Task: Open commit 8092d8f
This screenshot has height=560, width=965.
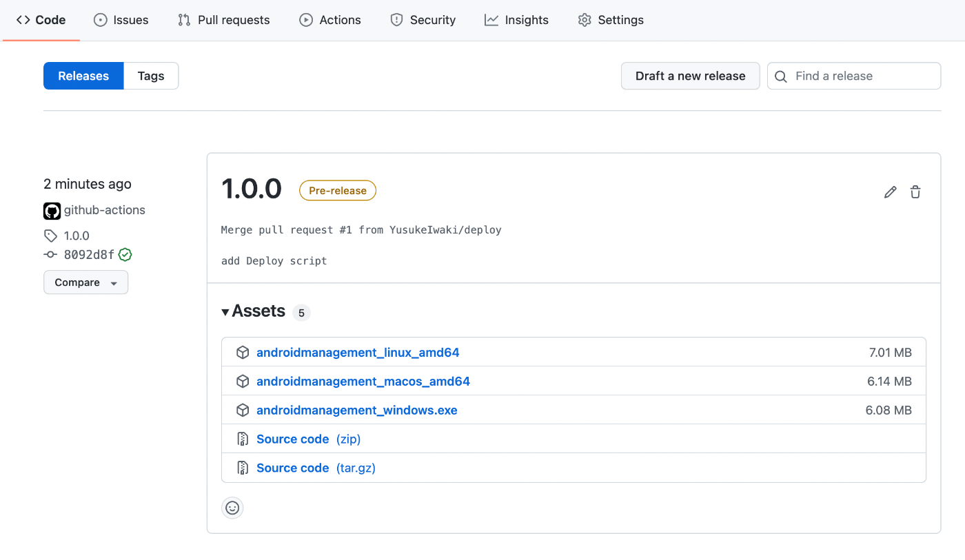Action: coord(89,255)
